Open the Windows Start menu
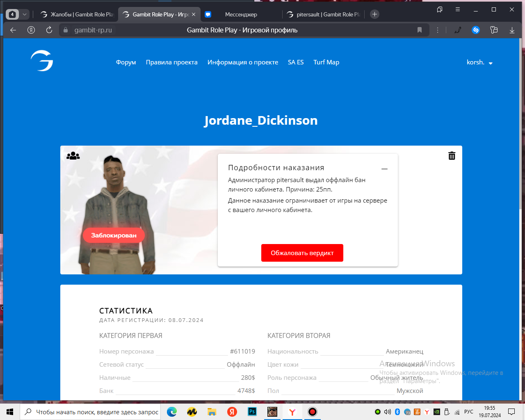 (x=10, y=412)
